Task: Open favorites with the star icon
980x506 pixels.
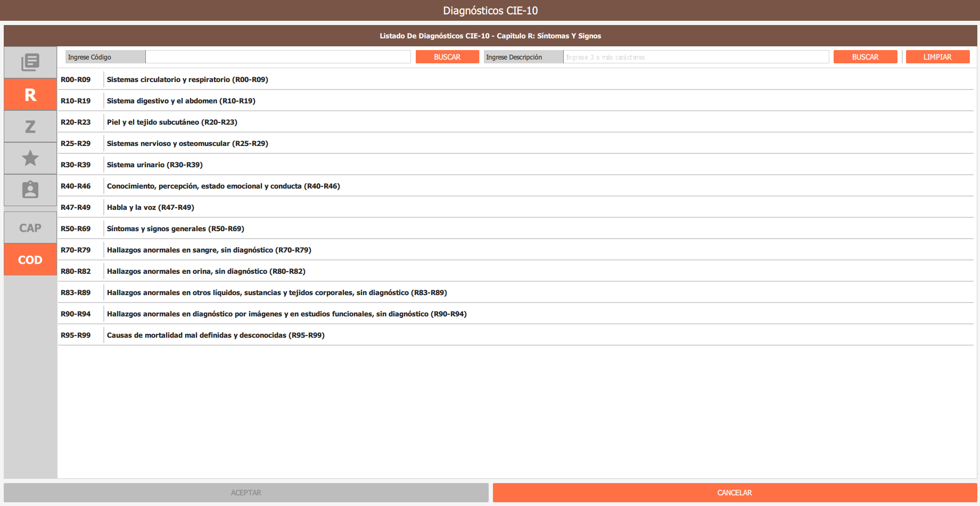Action: pos(30,158)
